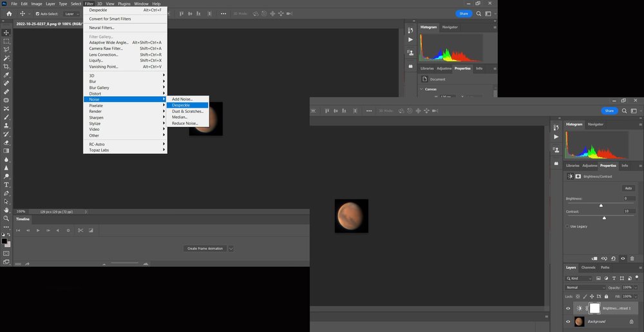Viewport: 644px width, 332px height.
Task: Select the Brush tool
Action: [6, 117]
